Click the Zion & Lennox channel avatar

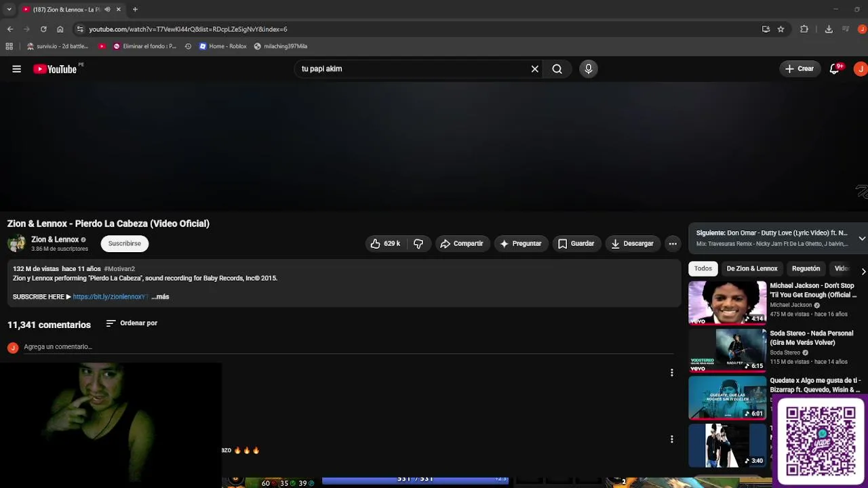[16, 243]
